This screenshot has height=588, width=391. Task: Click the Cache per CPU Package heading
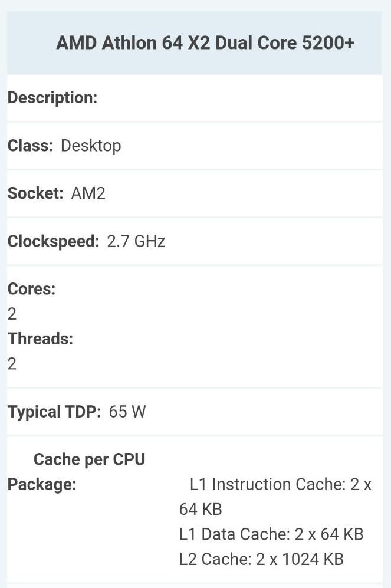(x=77, y=472)
